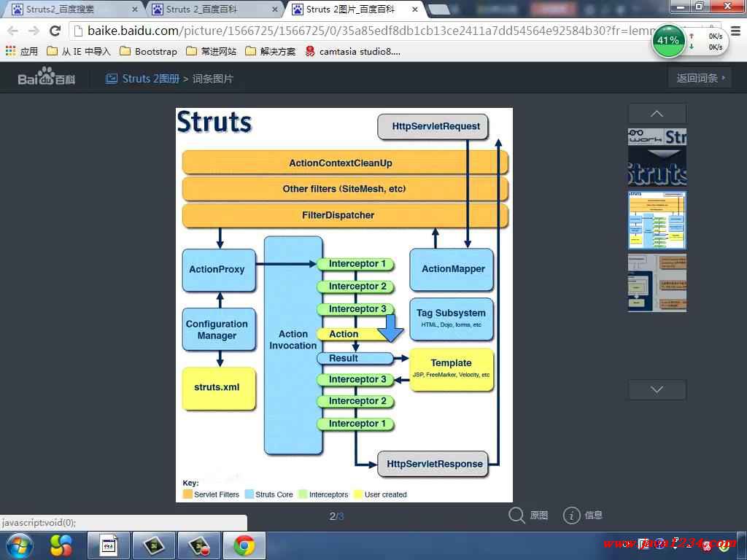Open the 信息 image details link
The width and height of the screenshot is (747, 560).
[x=594, y=516]
